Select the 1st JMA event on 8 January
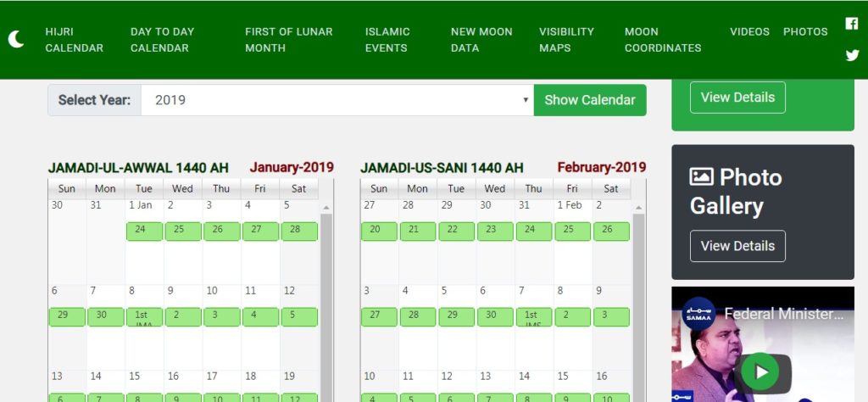Screen dimensions: 868x402 144,317
